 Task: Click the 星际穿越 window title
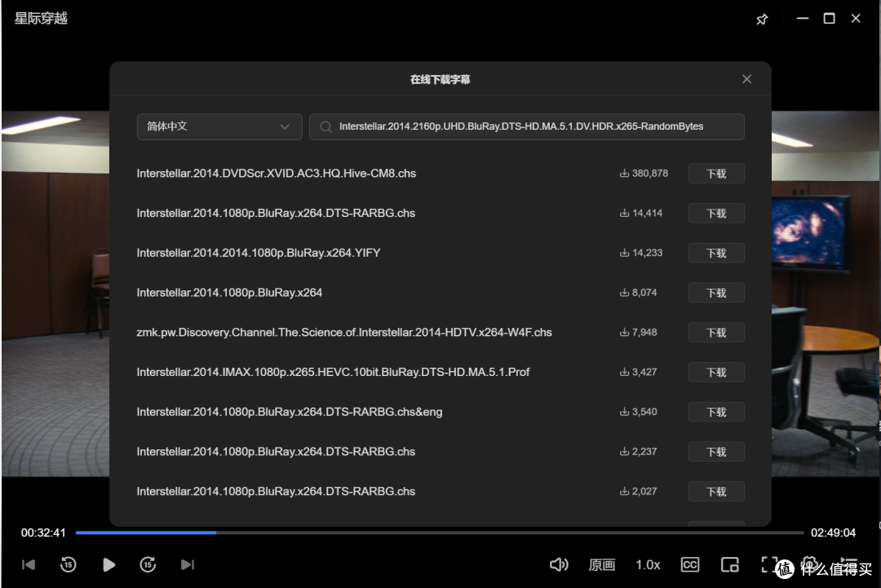point(41,19)
